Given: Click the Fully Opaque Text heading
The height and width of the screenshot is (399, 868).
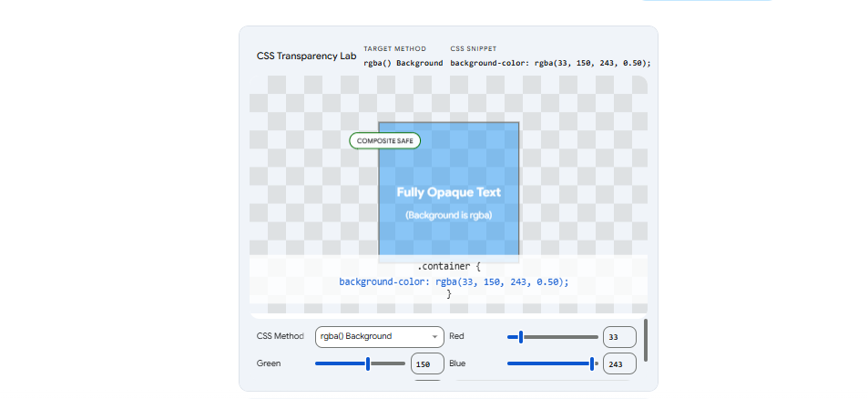Looking at the screenshot, I should 449,192.
